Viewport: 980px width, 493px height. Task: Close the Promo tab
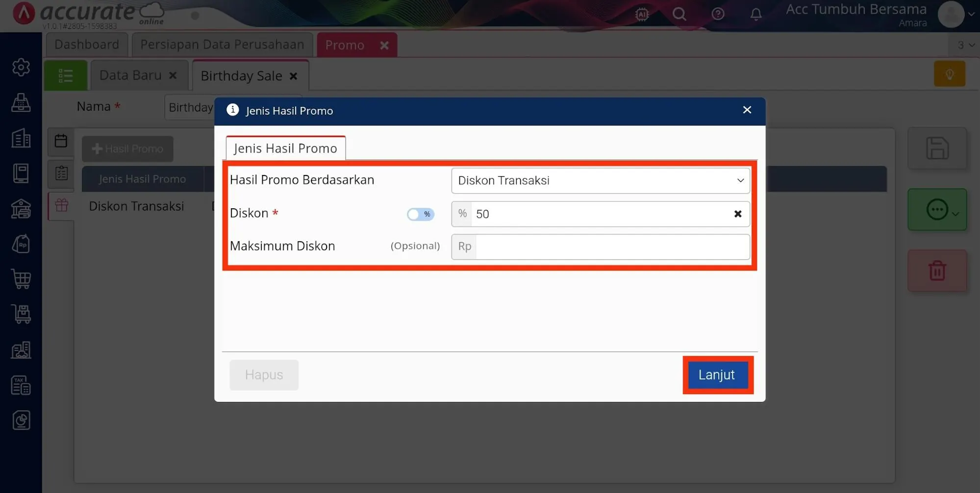coord(384,45)
